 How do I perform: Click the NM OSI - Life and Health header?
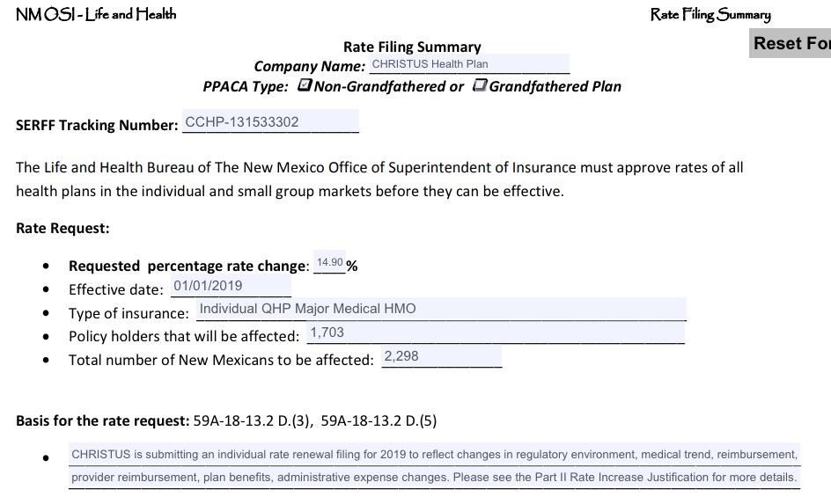tap(96, 14)
